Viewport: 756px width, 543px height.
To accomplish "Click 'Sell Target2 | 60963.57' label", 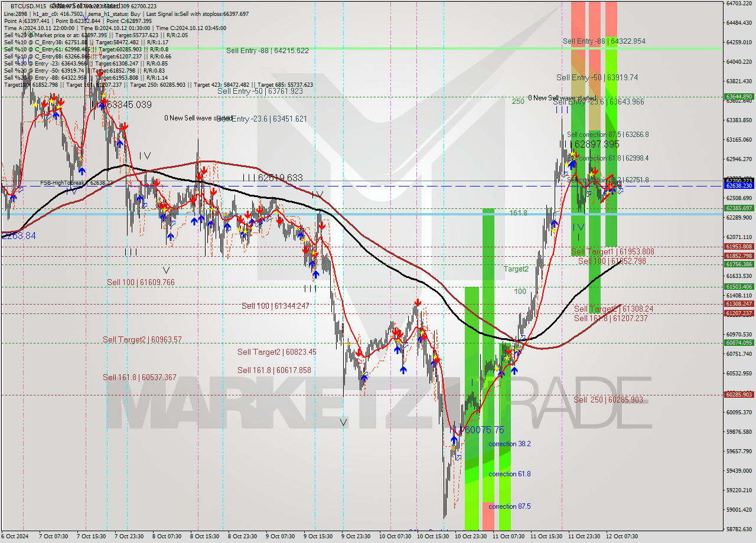I will pyautogui.click(x=142, y=339).
